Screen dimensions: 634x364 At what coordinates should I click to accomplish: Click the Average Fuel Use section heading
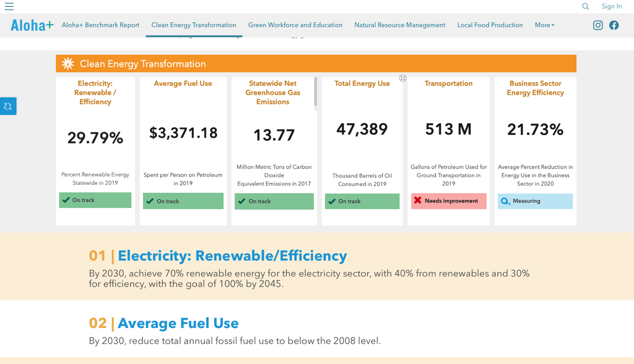point(178,323)
